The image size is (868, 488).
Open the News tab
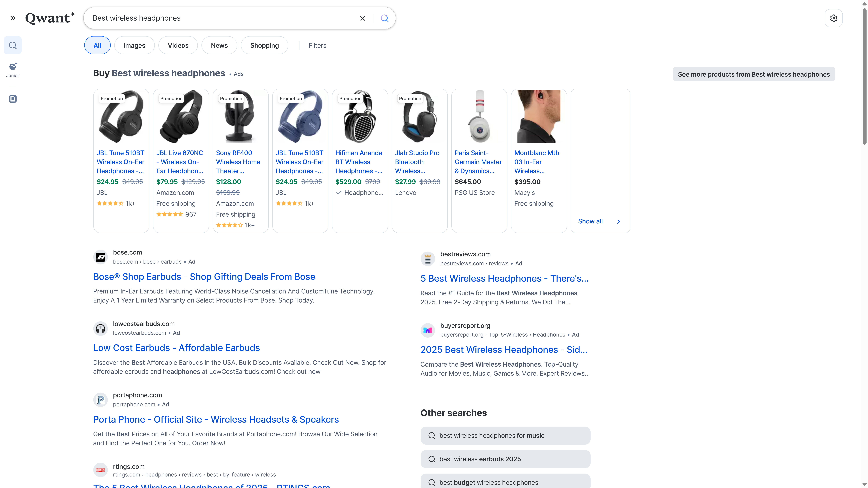coord(219,45)
